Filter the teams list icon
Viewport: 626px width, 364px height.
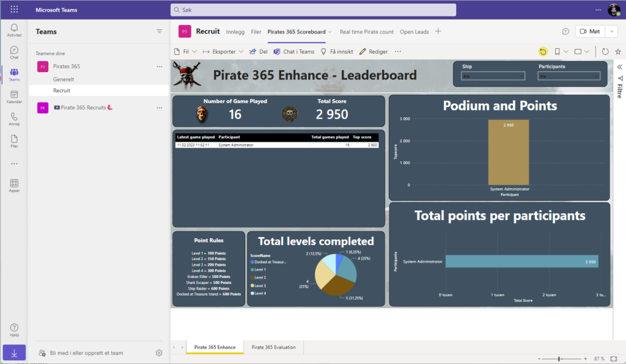[x=160, y=32]
